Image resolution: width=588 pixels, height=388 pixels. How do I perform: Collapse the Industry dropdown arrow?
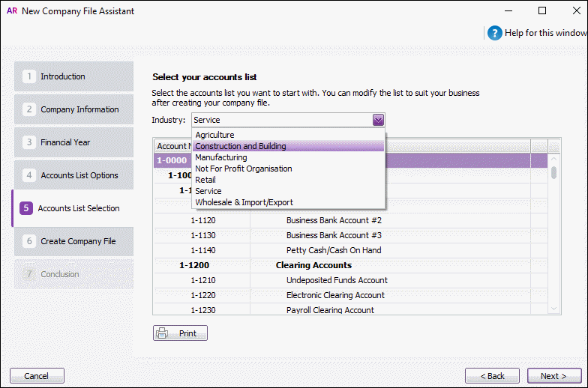point(378,120)
